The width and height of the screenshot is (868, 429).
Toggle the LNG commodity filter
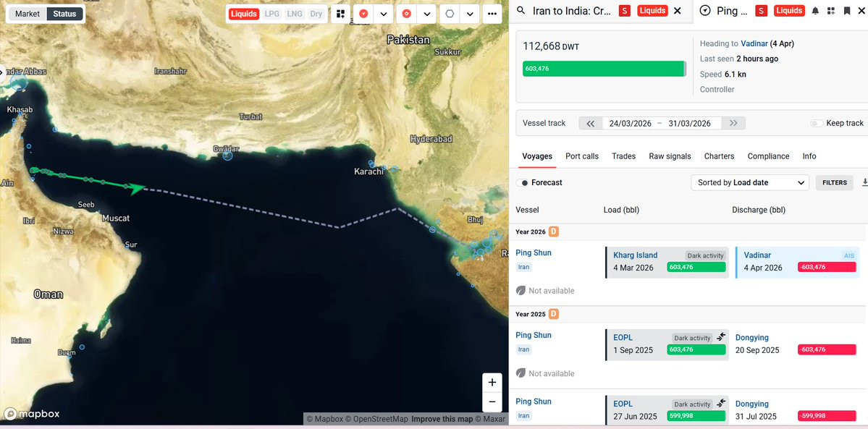(x=295, y=14)
